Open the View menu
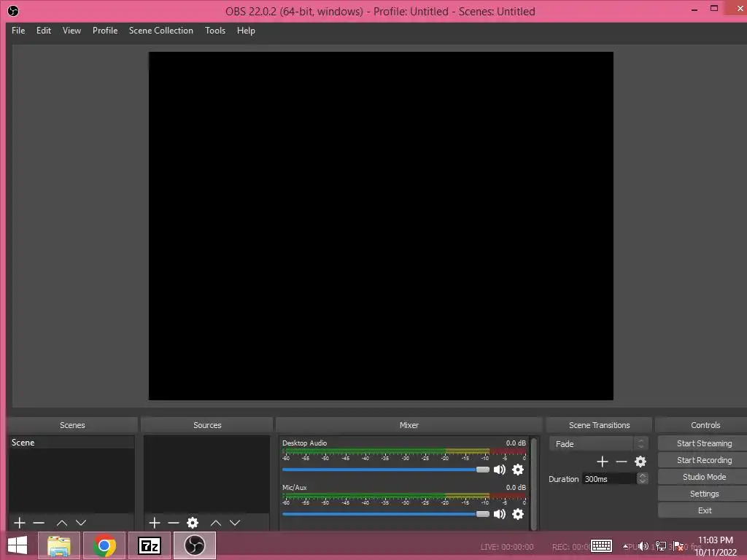Viewport: 747px width, 560px height. click(71, 31)
